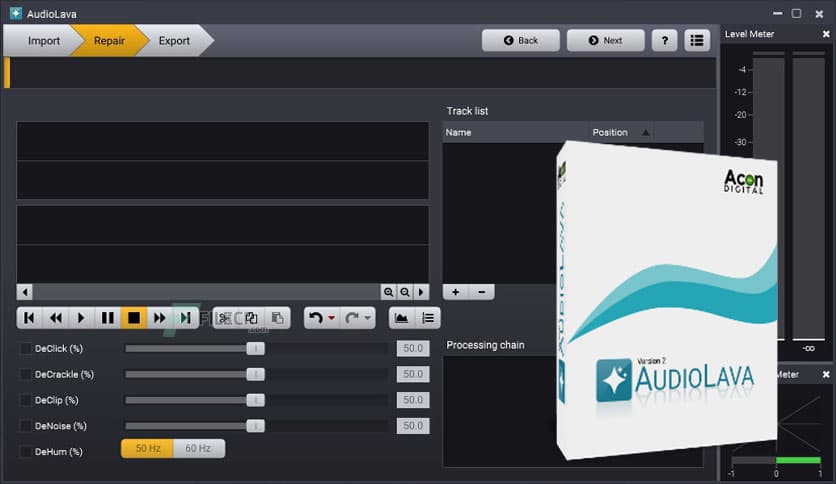Remove a track with the minus button
Viewport: 836px width, 484px height.
click(x=481, y=292)
